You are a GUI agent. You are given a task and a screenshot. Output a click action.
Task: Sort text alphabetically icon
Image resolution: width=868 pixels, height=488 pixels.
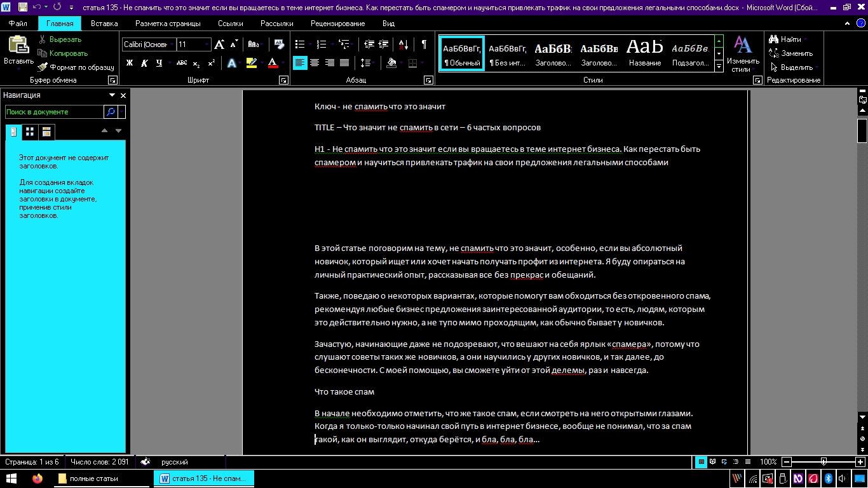click(x=403, y=44)
